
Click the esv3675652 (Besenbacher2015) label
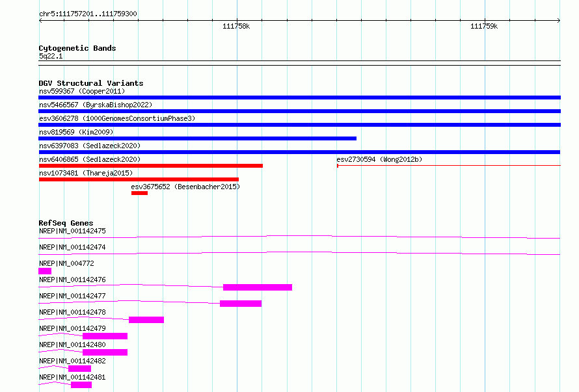point(185,187)
